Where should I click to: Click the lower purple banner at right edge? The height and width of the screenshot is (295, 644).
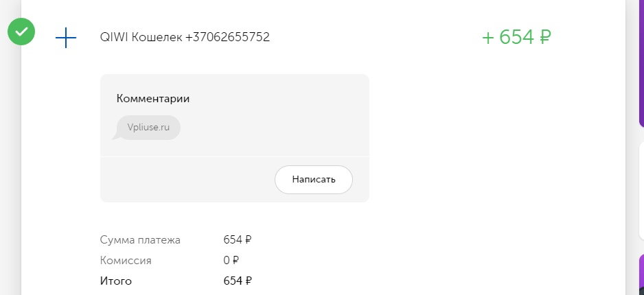coord(641,274)
